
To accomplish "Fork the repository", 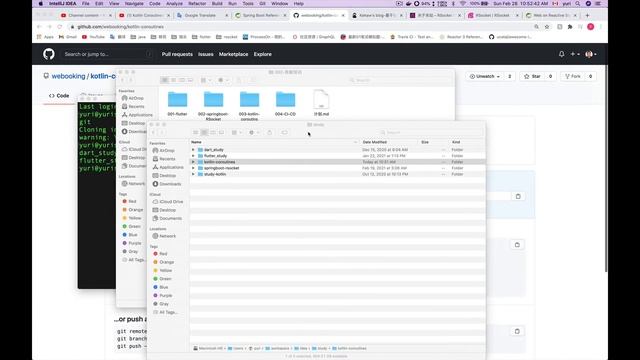I will click(573, 76).
